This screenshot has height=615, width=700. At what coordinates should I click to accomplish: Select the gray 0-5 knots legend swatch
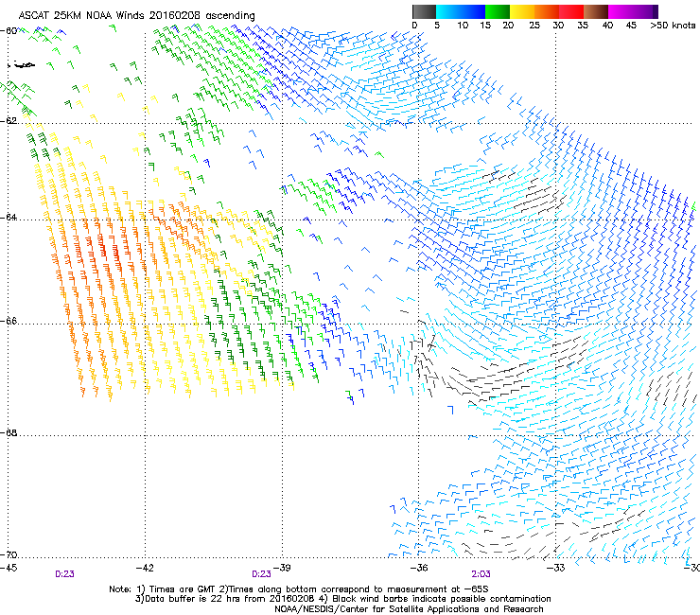424,11
